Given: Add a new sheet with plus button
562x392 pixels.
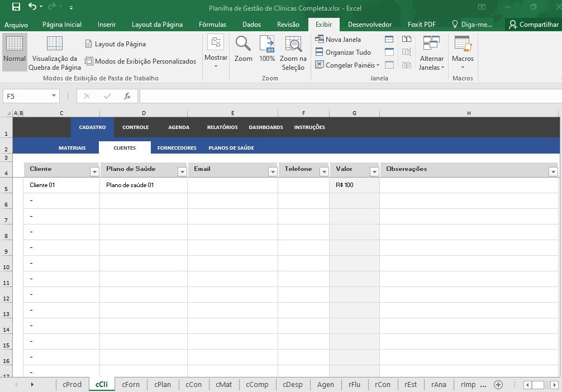Looking at the screenshot, I should tap(499, 384).
